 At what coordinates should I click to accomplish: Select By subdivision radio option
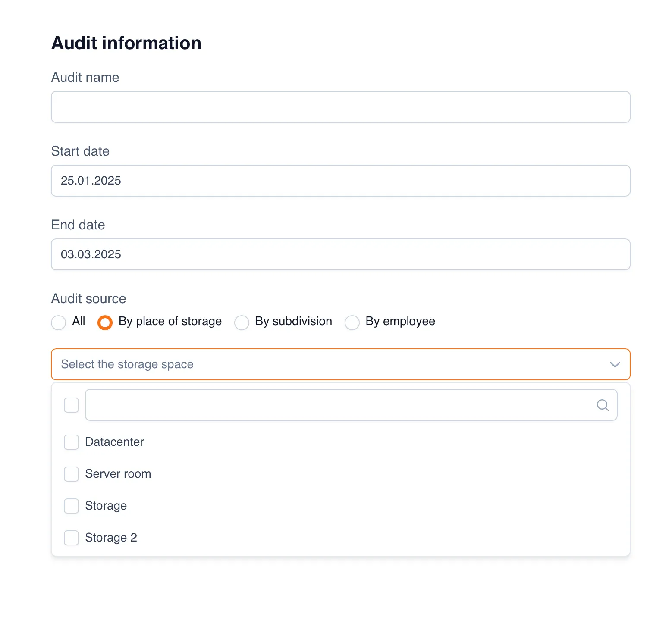pos(242,323)
